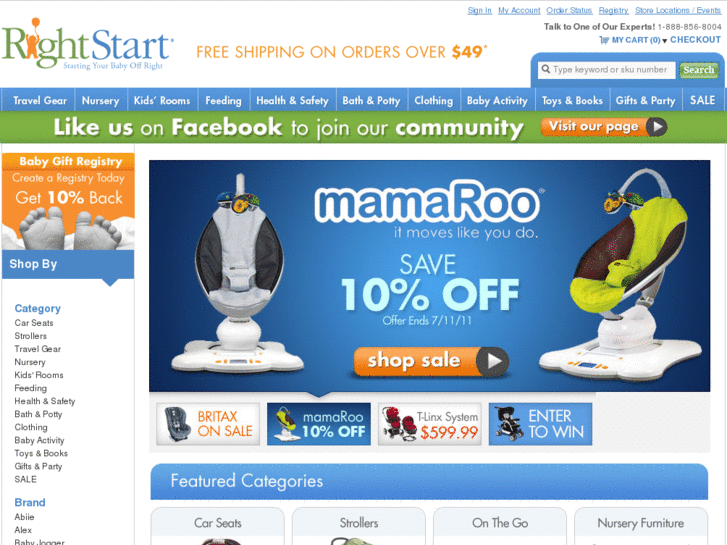Open the Sign In link
The height and width of the screenshot is (545, 727).
[479, 10]
